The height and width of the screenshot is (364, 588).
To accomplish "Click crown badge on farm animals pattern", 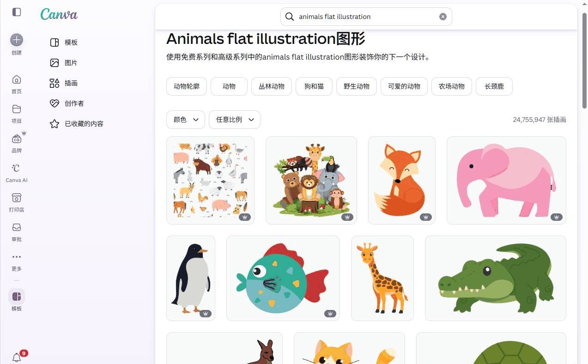I will pos(245,217).
